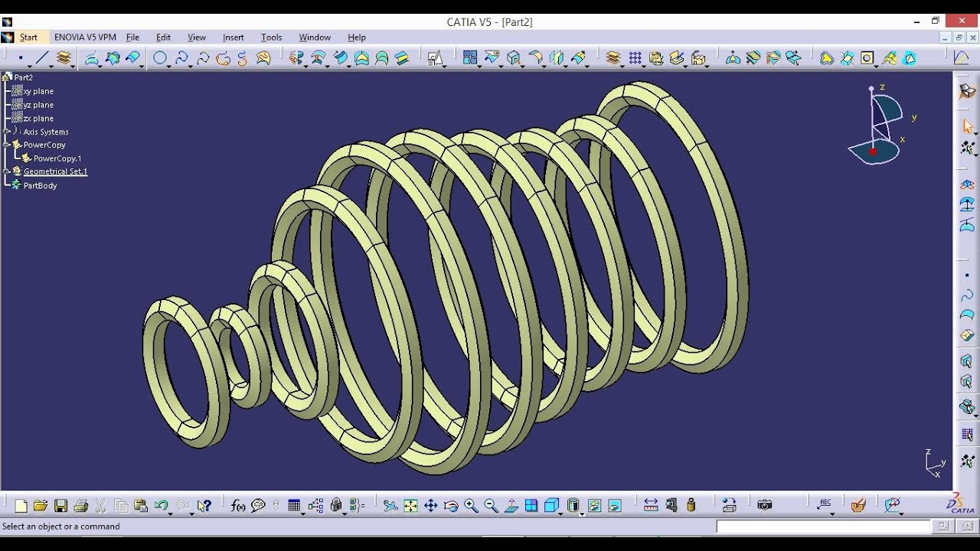Click the Work on Support dotted-grid icon
The width and height of the screenshot is (980, 551).
click(635, 58)
